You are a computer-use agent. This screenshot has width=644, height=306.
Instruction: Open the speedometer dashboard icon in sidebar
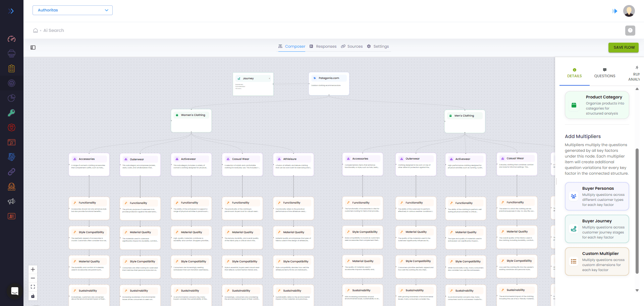tap(11, 39)
